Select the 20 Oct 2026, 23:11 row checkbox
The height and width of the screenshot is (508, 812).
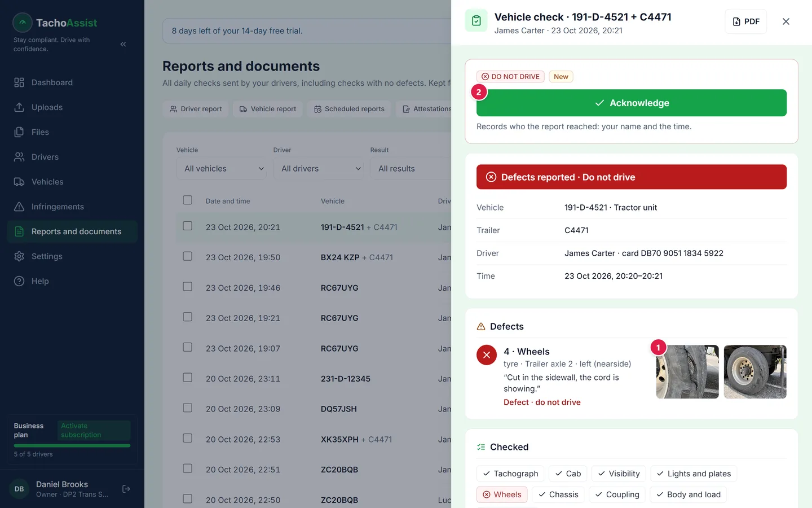tap(188, 378)
